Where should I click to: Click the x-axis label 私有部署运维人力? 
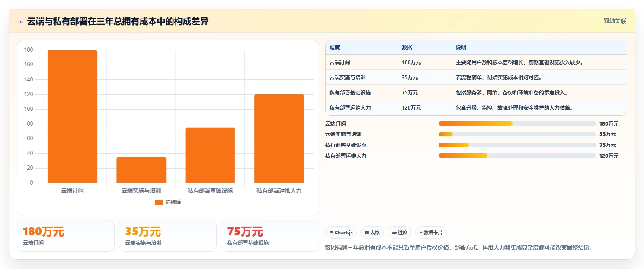point(279,191)
